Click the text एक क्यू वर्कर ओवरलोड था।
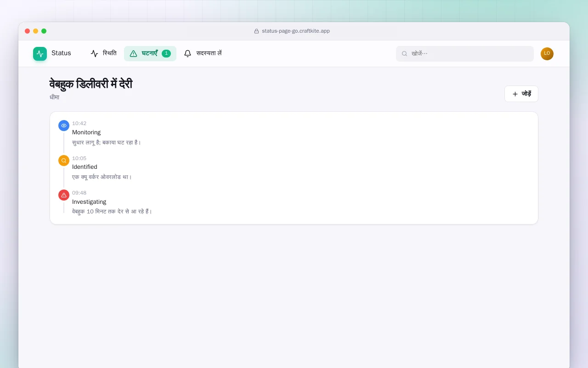588x368 pixels. point(102,177)
